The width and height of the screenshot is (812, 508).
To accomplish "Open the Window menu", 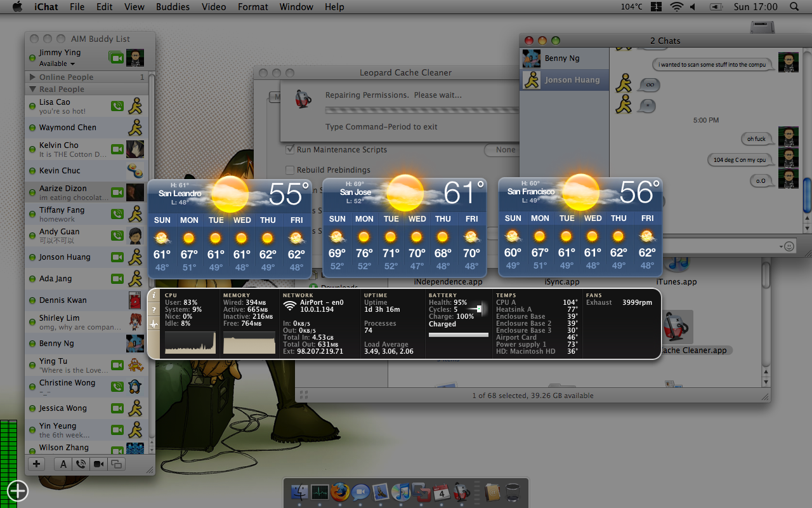I will 296,7.
